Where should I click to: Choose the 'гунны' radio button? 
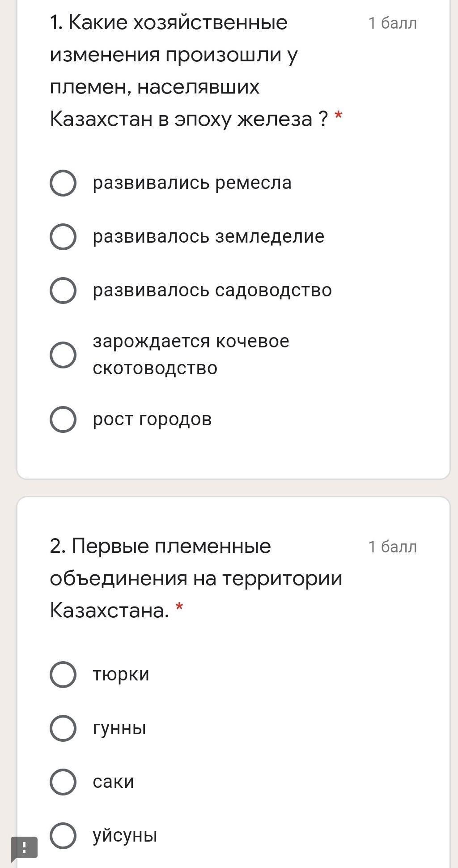63,728
